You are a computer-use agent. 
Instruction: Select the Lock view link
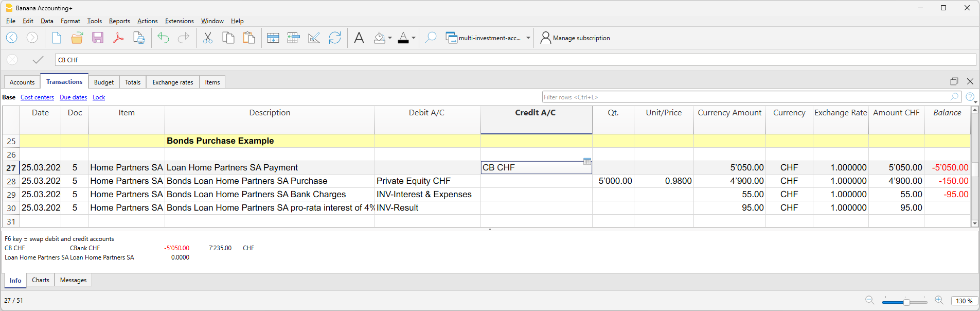99,97
